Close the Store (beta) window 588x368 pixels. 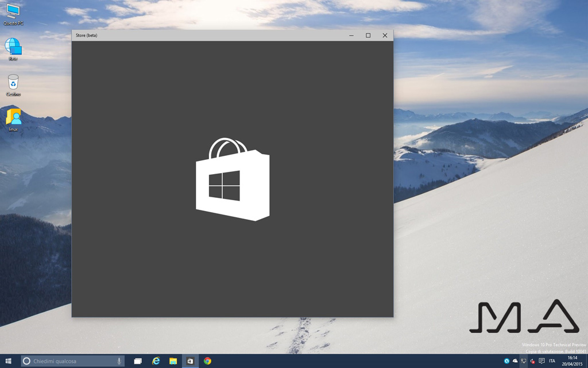tap(385, 35)
